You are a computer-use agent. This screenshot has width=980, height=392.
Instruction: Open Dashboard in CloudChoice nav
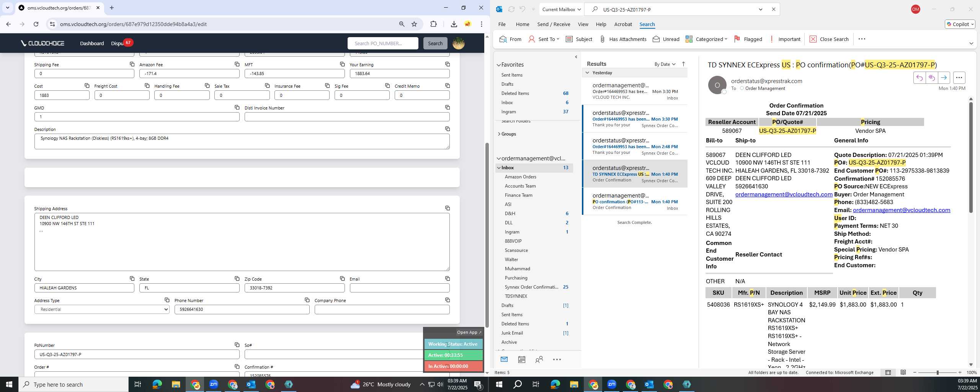pos(92,43)
